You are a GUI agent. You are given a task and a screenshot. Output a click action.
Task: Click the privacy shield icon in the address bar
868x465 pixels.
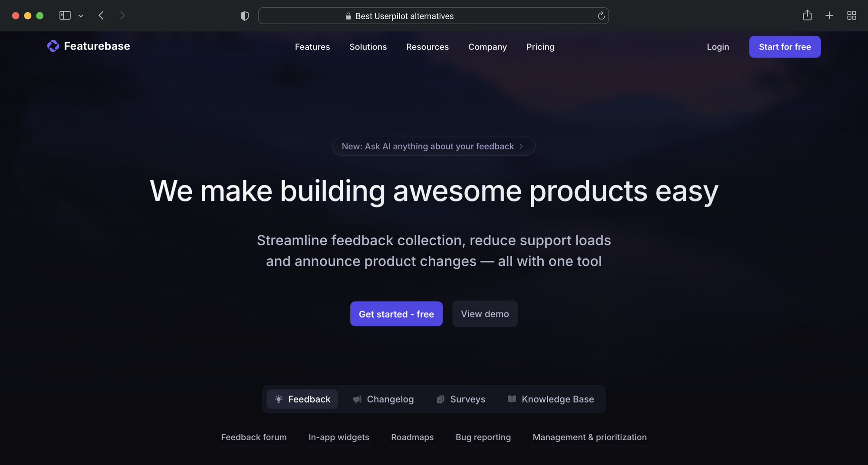[244, 16]
